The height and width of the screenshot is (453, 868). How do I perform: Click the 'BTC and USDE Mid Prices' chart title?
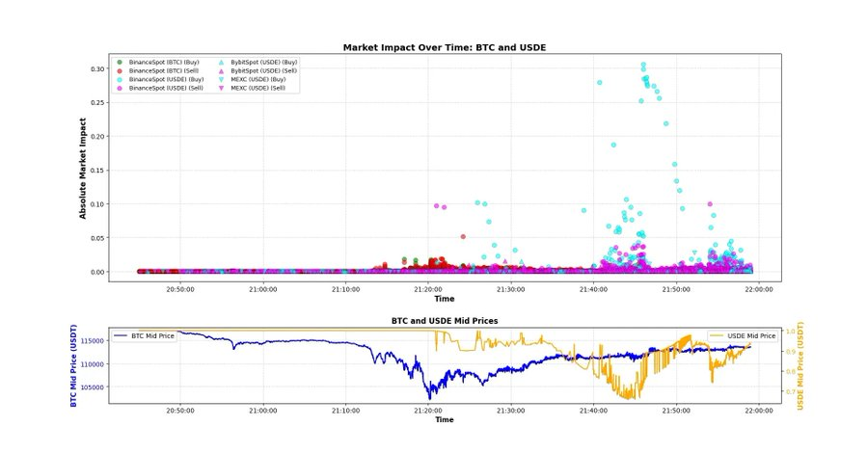pyautogui.click(x=445, y=319)
